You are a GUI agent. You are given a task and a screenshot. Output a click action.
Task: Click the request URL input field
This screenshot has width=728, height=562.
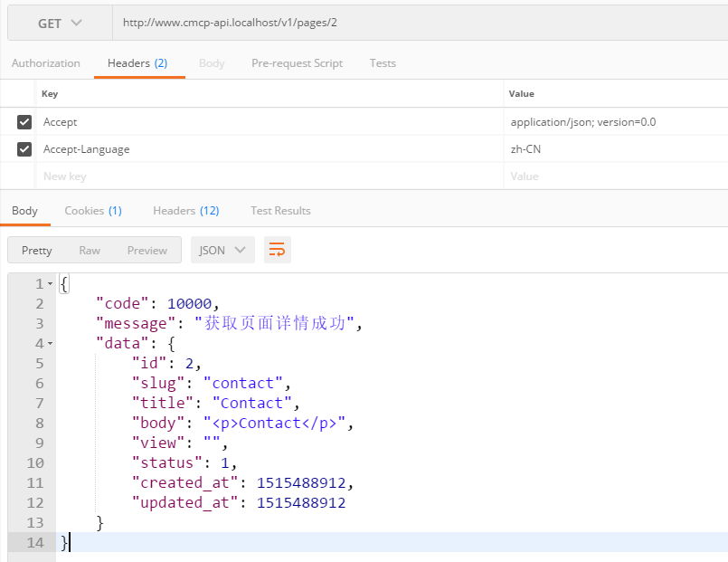coord(416,24)
